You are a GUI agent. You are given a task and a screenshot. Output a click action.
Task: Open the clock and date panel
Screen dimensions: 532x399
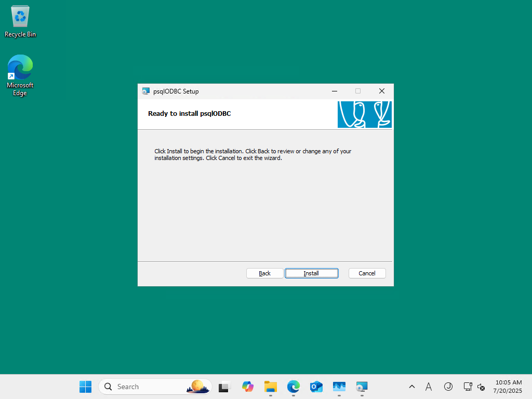508,387
